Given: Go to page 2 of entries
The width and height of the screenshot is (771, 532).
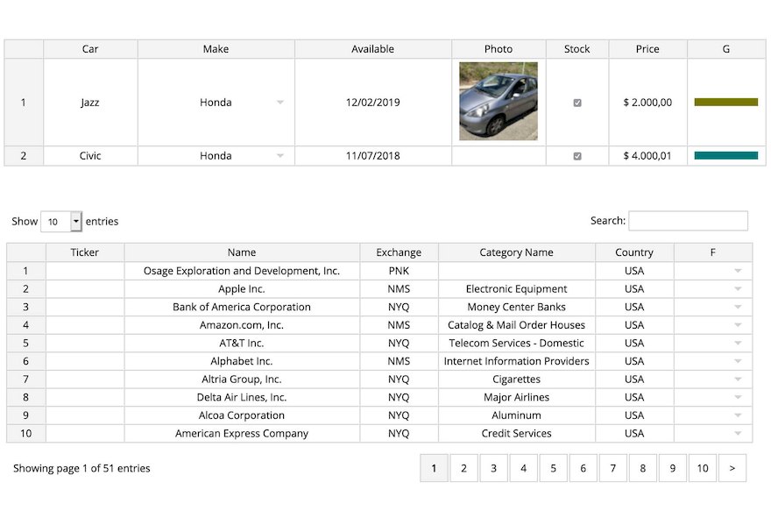Looking at the screenshot, I should [463, 468].
